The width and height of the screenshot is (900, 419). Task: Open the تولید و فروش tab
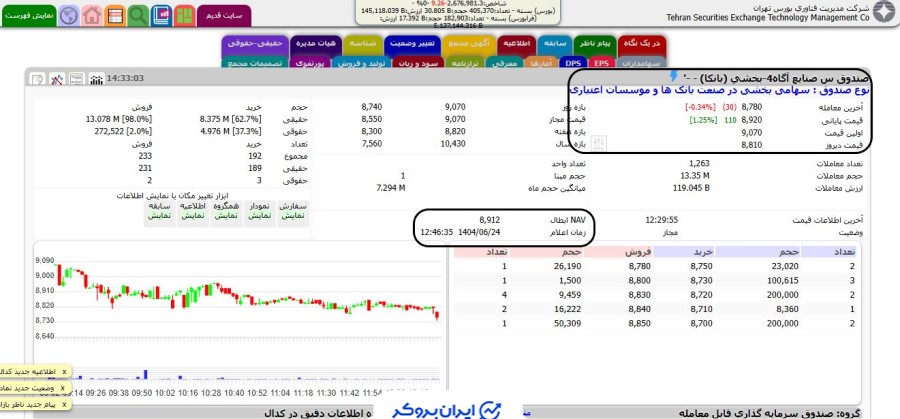coord(363,63)
